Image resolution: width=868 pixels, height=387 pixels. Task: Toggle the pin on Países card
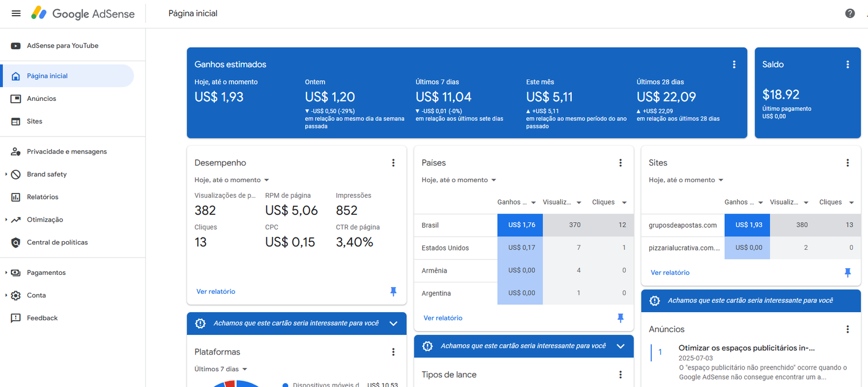(x=621, y=318)
